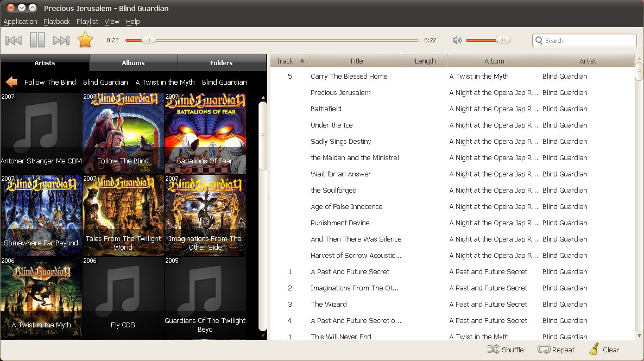Select the track Carry The Blessed Home
Viewport: 644px width, 361px height.
pyautogui.click(x=453, y=77)
